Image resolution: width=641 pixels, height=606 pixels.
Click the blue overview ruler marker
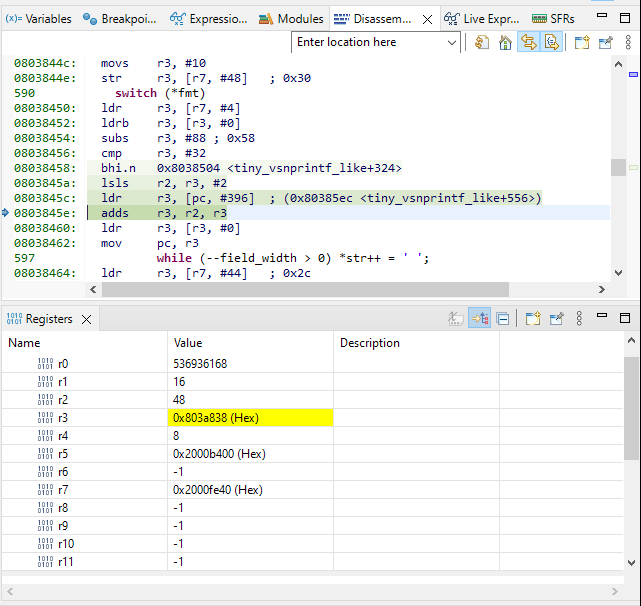633,74
